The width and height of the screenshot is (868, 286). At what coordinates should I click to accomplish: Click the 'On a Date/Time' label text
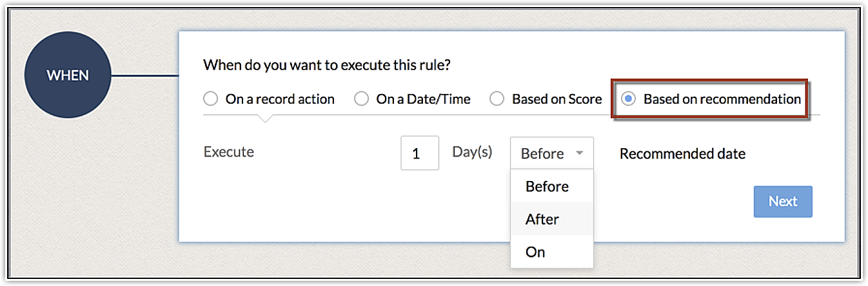(x=423, y=99)
